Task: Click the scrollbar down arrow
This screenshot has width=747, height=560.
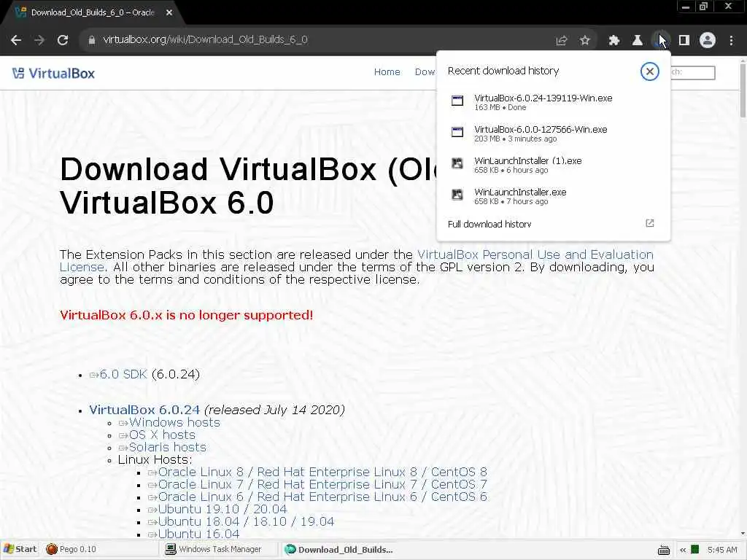Action: pos(743,534)
